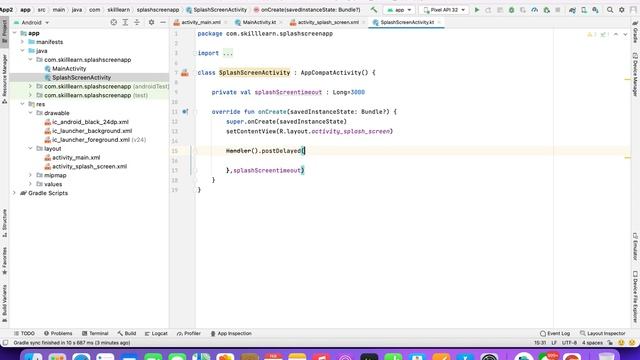Expand the folded import statement
The image size is (640, 360).
coord(228,53)
